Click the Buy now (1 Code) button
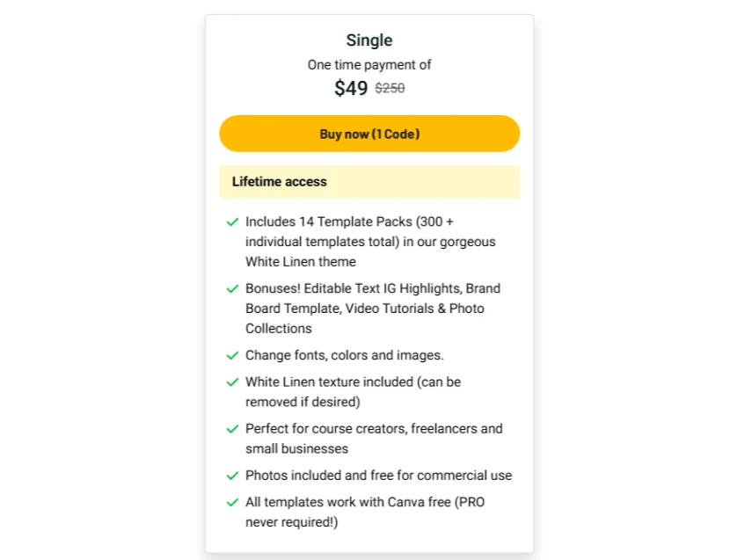 coord(369,134)
